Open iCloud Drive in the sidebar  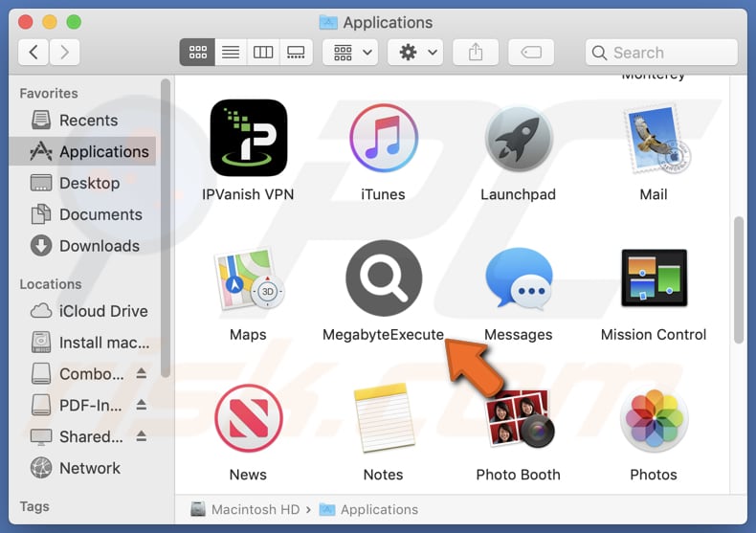(x=82, y=311)
